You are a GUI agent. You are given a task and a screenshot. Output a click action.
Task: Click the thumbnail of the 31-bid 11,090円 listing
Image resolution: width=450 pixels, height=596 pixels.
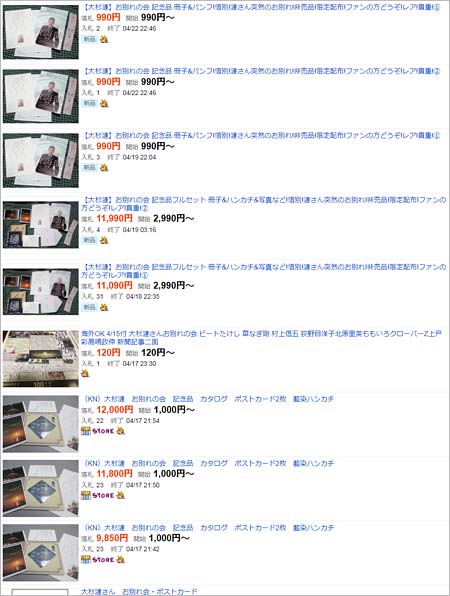pos(41,292)
